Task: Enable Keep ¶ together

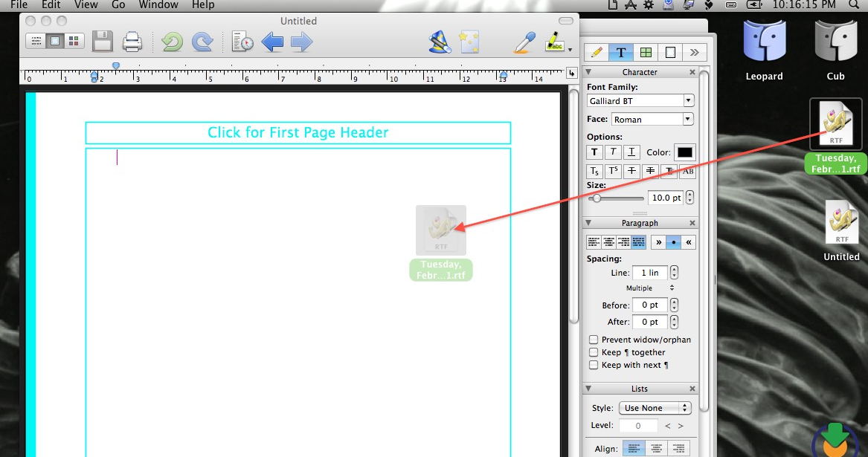Action: click(x=594, y=352)
